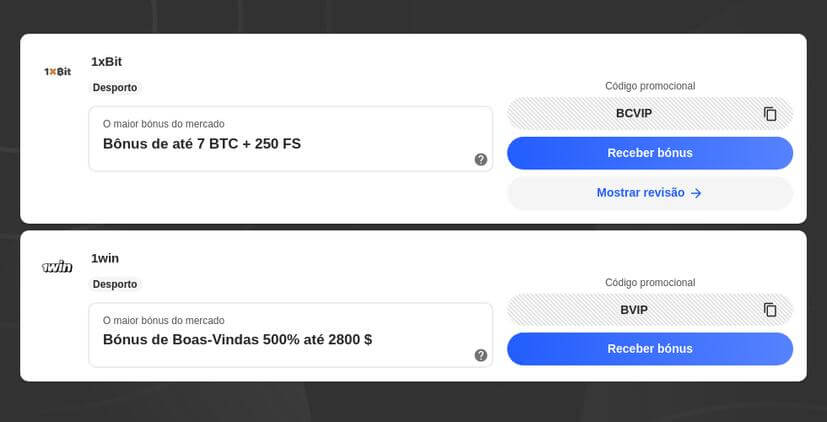827x422 pixels.
Task: Click arrow icon beside Mostrar revisão
Action: click(696, 193)
